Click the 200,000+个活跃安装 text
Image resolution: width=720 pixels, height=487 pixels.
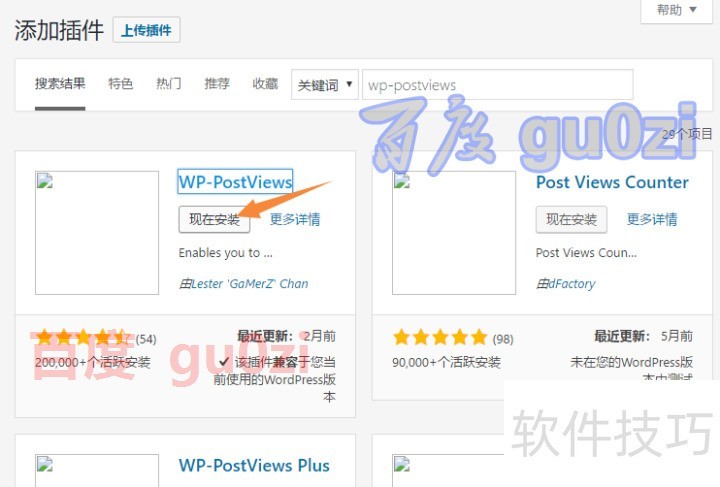coord(93,362)
